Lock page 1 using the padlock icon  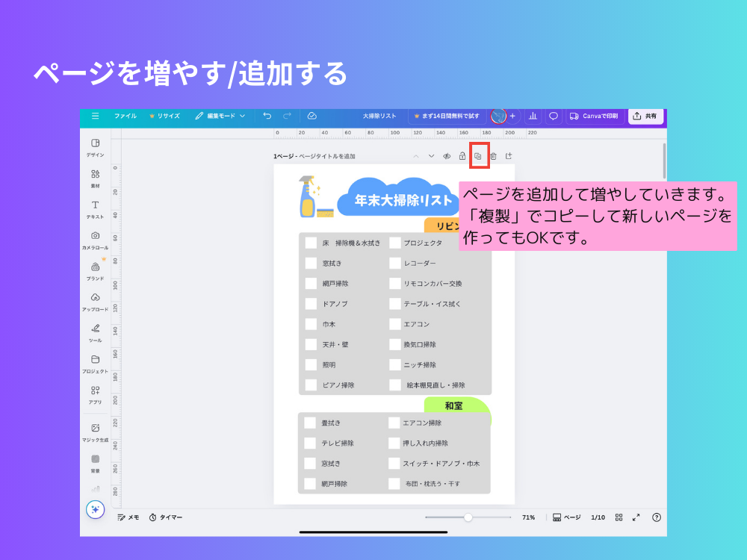pos(462,156)
